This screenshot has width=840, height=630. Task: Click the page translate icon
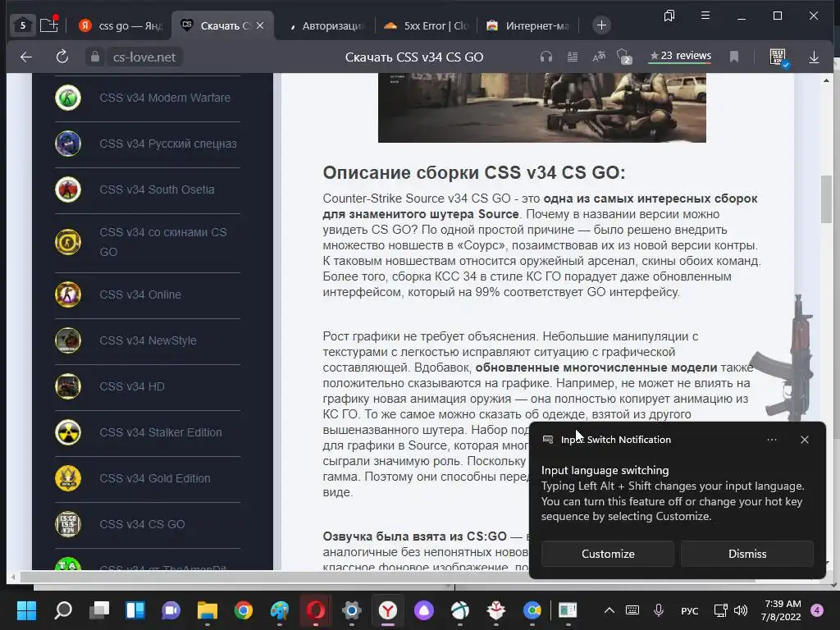pyautogui.click(x=599, y=56)
